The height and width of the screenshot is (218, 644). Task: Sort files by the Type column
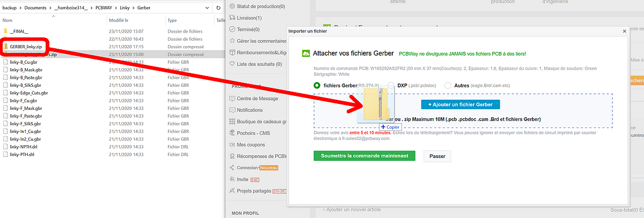pos(172,20)
